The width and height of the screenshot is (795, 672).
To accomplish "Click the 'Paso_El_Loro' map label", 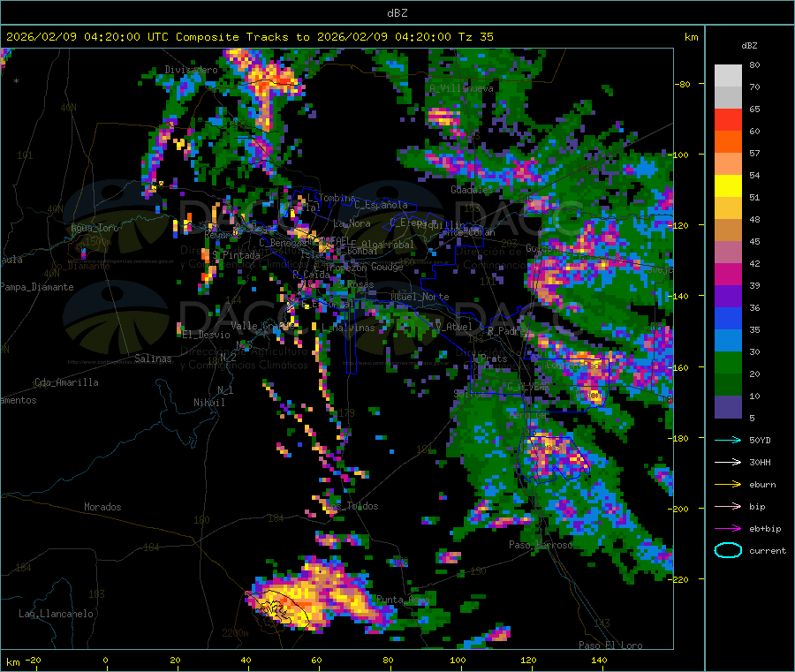I will point(610,646).
